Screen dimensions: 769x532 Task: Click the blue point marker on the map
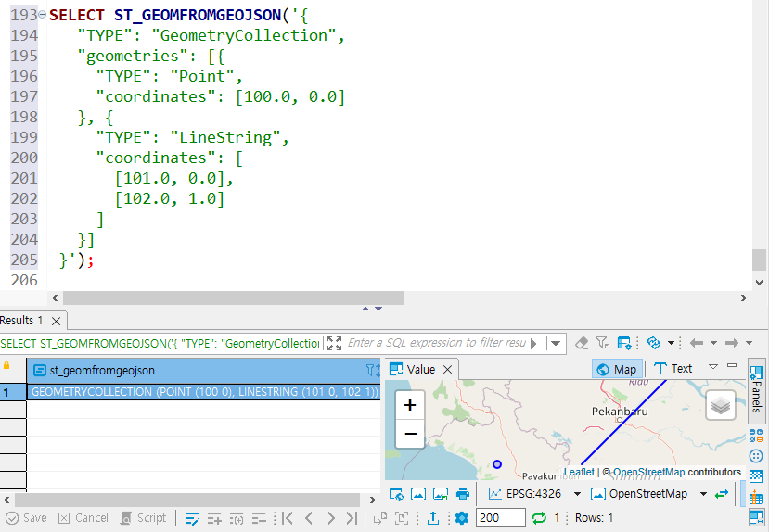[x=497, y=464]
